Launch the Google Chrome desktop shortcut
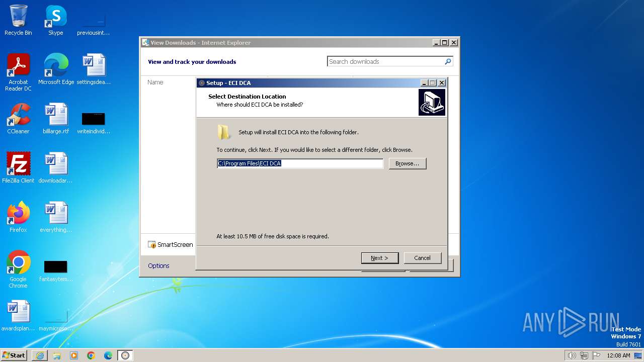The image size is (644, 362). pos(18,269)
